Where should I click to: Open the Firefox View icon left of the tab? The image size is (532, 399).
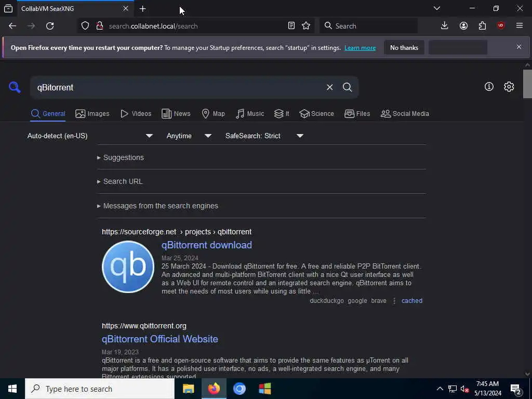click(8, 9)
